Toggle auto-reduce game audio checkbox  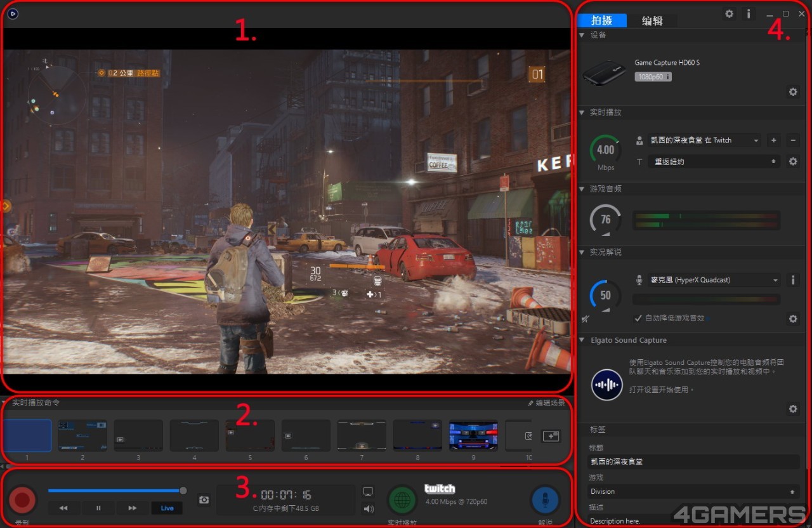(639, 317)
